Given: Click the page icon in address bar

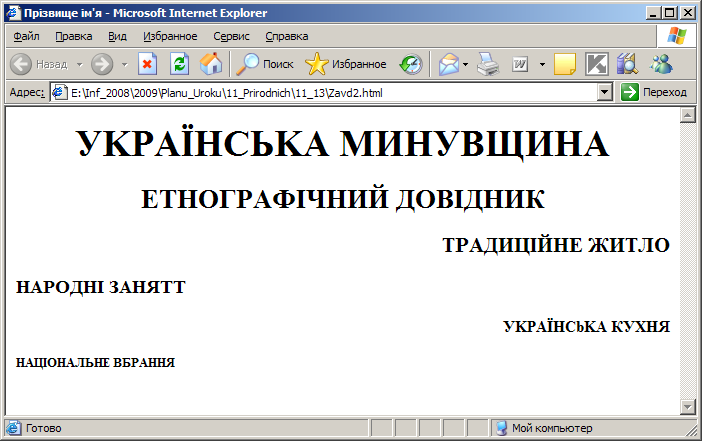Looking at the screenshot, I should (60, 92).
